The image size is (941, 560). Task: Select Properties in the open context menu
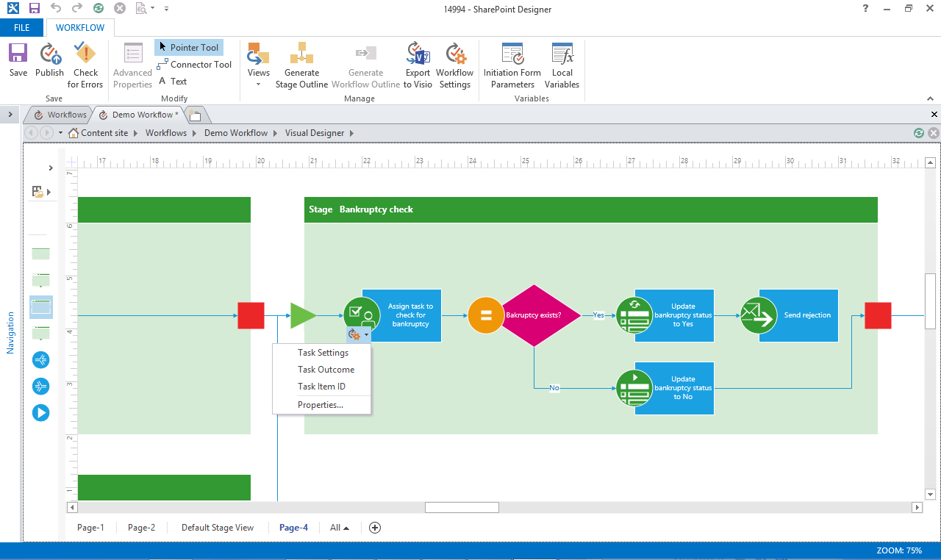pos(319,404)
